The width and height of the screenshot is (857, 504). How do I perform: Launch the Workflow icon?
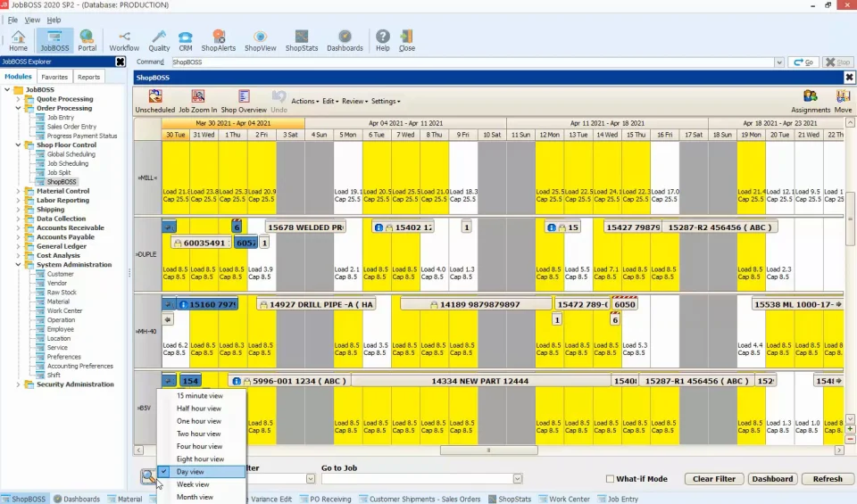point(124,41)
